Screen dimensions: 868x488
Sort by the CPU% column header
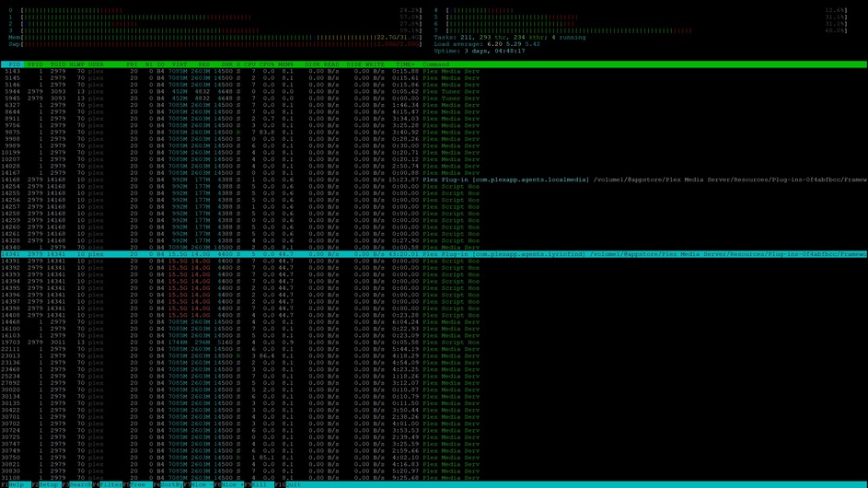click(267, 64)
